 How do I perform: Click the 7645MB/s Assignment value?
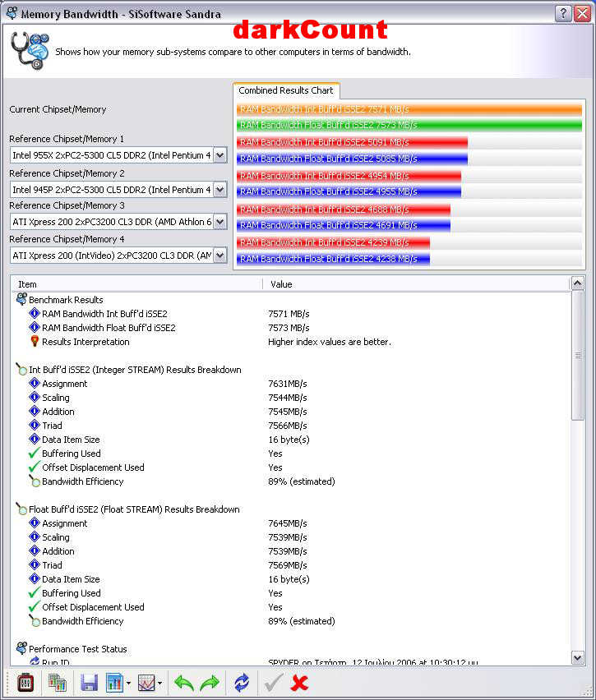287,523
